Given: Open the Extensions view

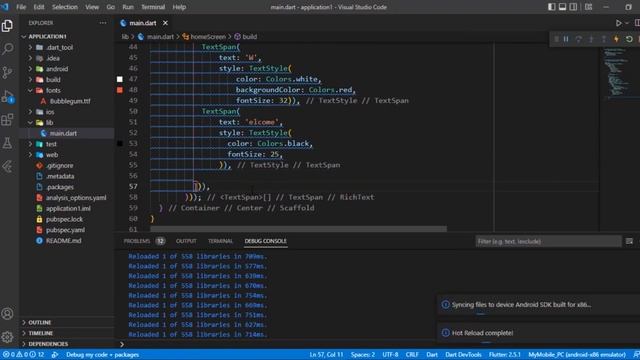Looking at the screenshot, I should 7,120.
